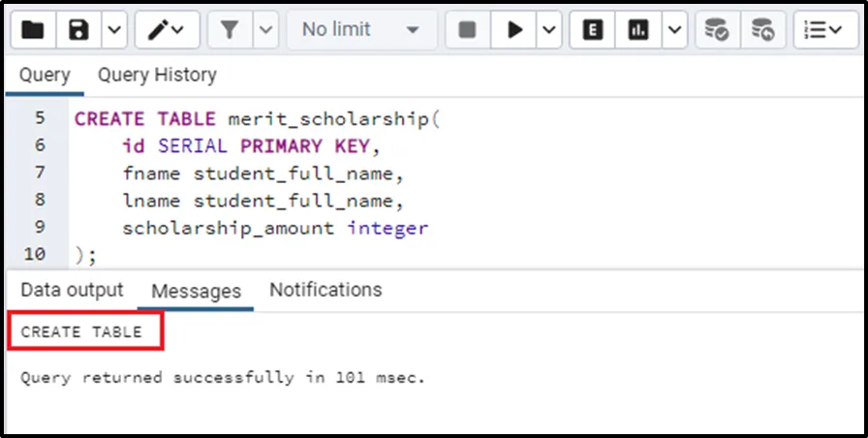Run Explain Analyze chart icon
The image size is (868, 438).
[x=637, y=30]
